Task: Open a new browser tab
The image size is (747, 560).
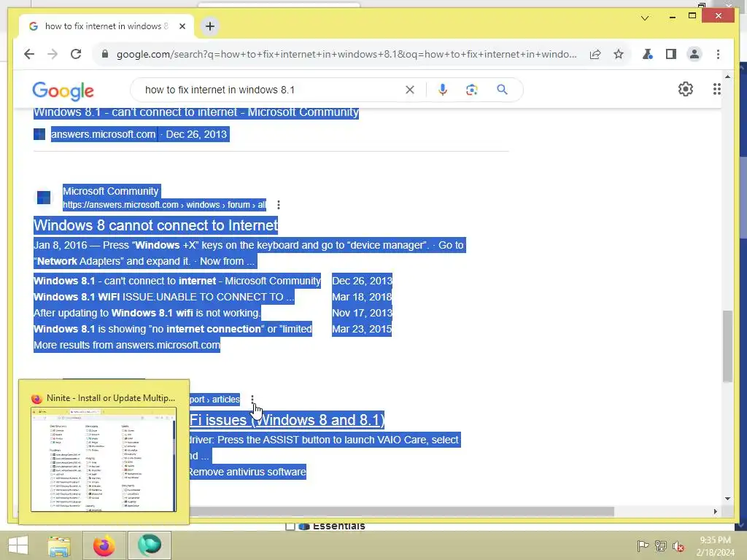Action: click(x=209, y=26)
